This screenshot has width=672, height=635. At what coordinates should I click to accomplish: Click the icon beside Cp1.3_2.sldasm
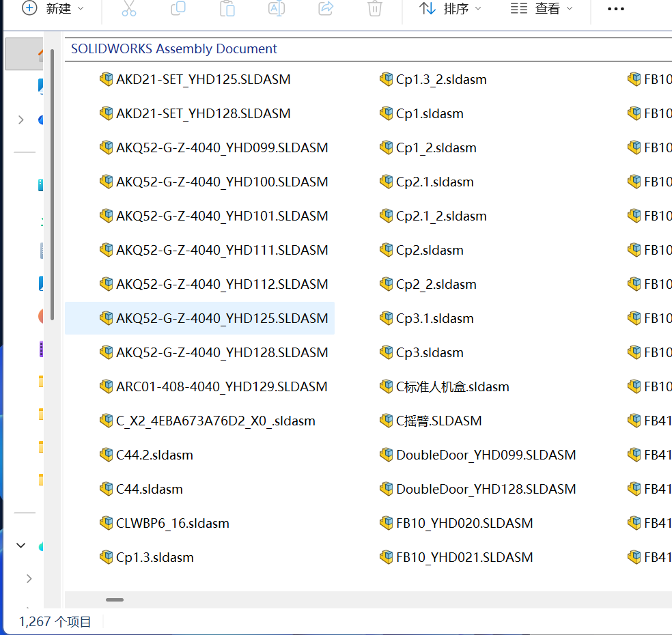coord(386,79)
